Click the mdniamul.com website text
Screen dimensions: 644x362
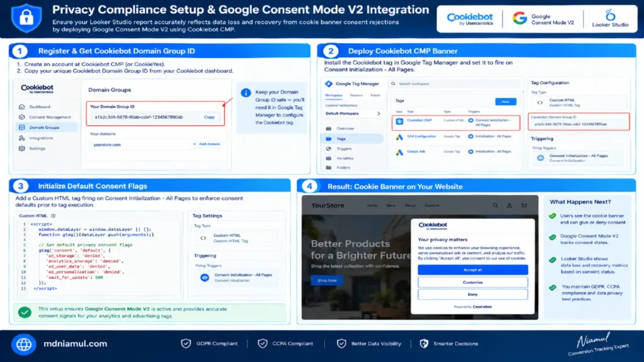click(75, 344)
